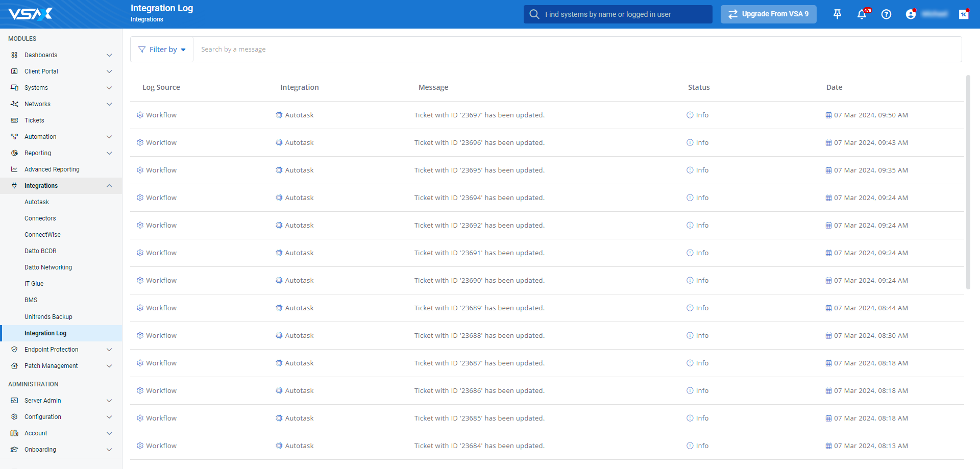This screenshot has height=469, width=980.
Task: Click the Endpoint Protection shield icon
Action: coord(14,350)
